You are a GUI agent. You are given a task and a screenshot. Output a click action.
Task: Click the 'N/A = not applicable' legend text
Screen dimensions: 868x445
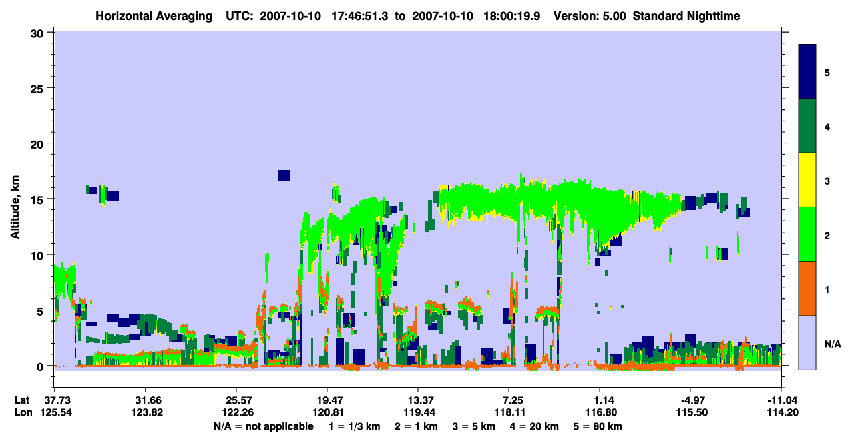263,426
